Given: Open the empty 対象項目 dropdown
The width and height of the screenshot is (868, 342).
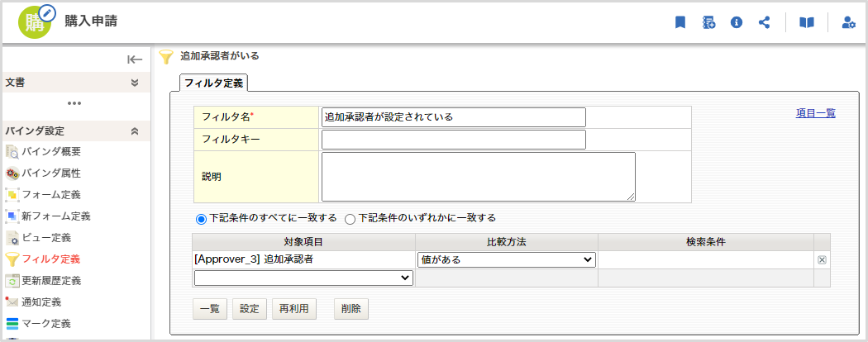Looking at the screenshot, I should tap(304, 278).
